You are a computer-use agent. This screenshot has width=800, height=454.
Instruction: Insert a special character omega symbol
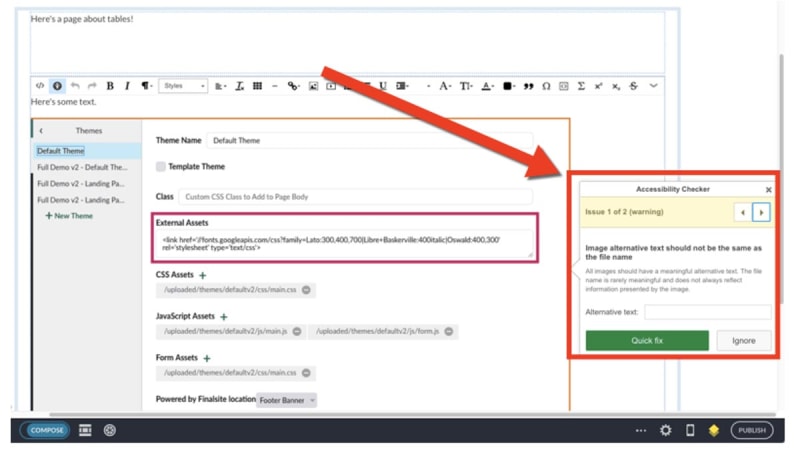click(x=546, y=86)
